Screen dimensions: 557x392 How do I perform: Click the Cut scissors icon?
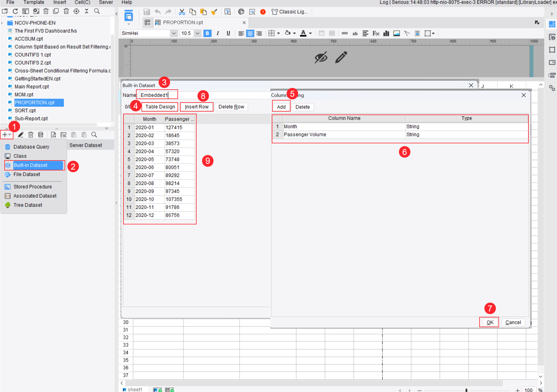pos(181,12)
